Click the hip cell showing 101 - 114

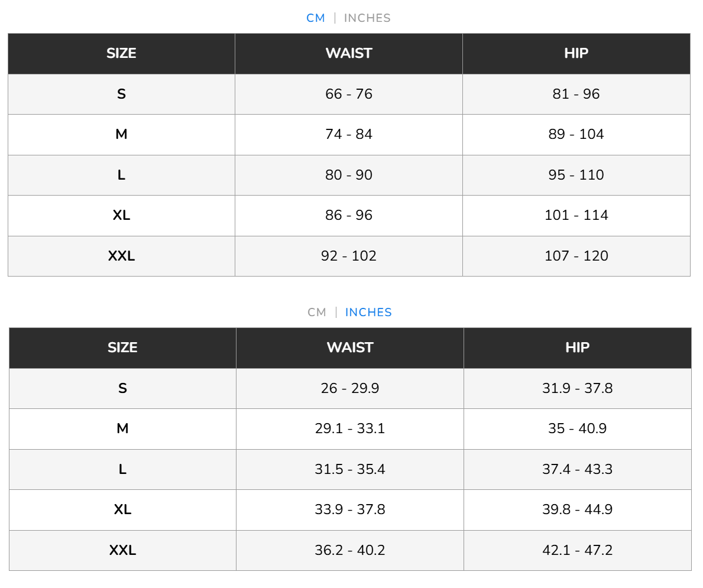576,216
